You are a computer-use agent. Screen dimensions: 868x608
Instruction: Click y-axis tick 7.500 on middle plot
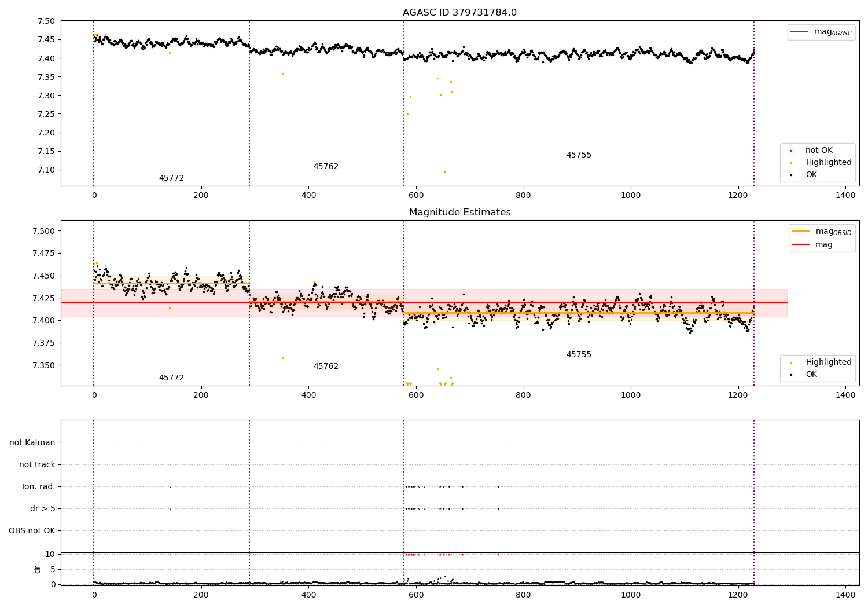coord(43,231)
